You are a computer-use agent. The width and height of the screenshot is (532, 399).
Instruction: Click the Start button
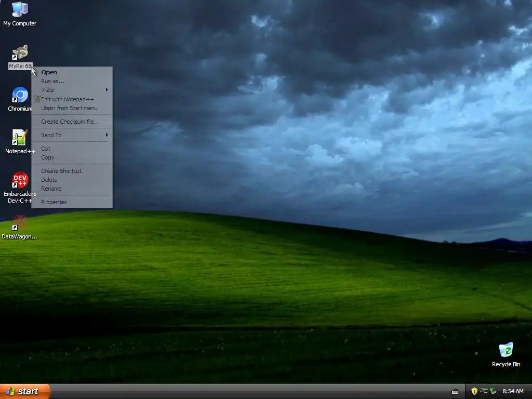tap(25, 391)
